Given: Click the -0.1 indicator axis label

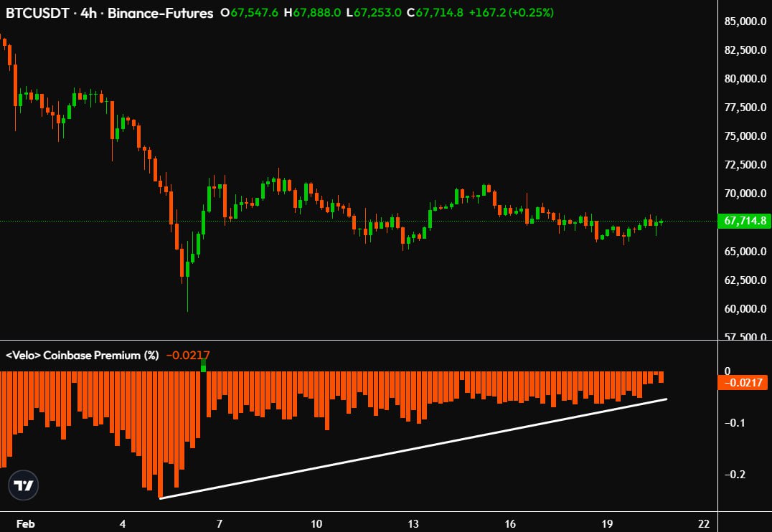Looking at the screenshot, I should point(735,423).
